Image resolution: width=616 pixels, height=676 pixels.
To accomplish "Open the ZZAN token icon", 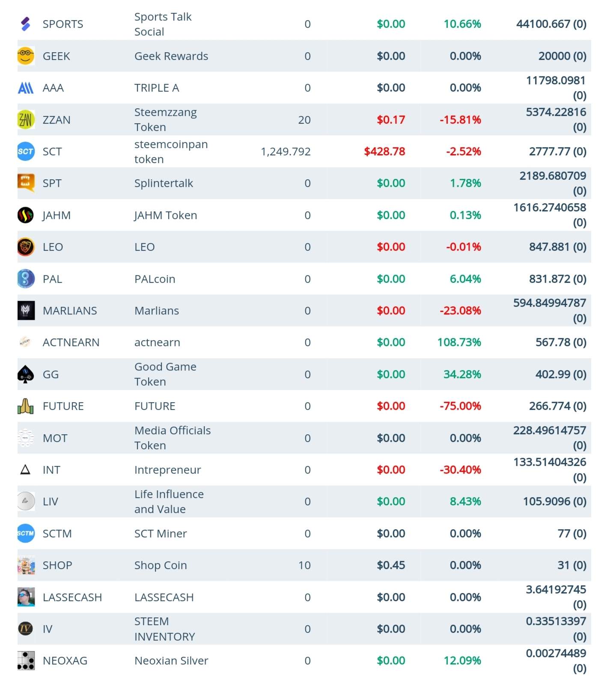I will pyautogui.click(x=26, y=120).
